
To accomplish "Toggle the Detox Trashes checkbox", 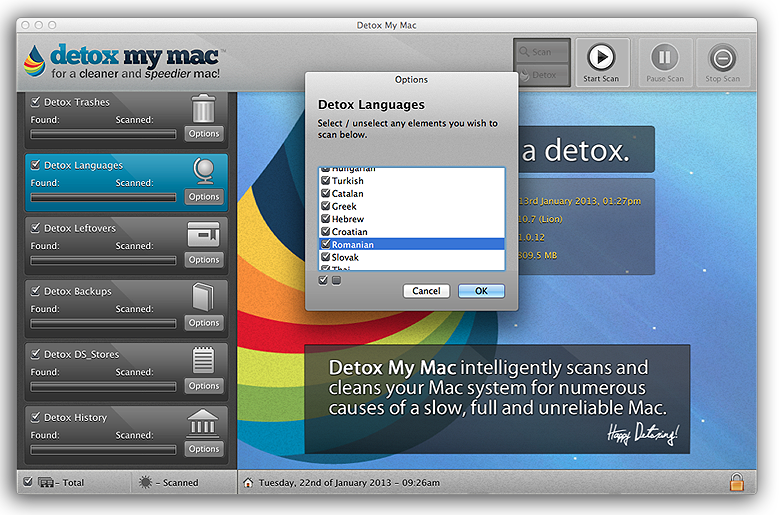I will tap(36, 102).
